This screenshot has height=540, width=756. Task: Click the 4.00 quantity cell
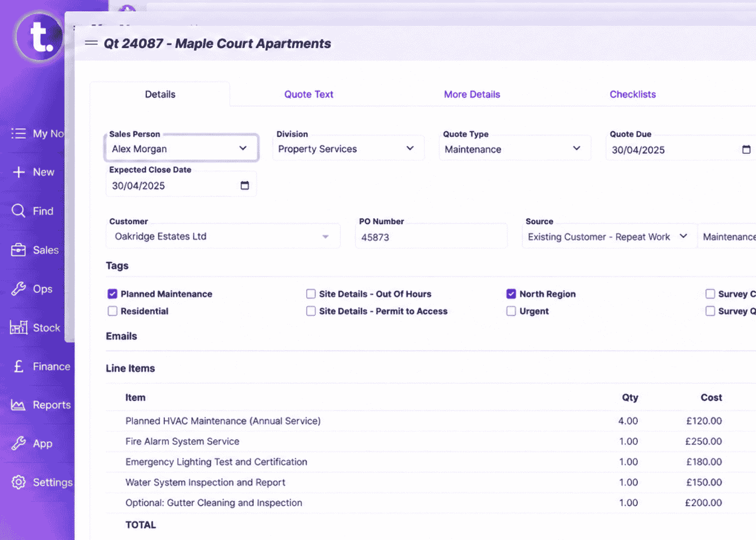(628, 421)
